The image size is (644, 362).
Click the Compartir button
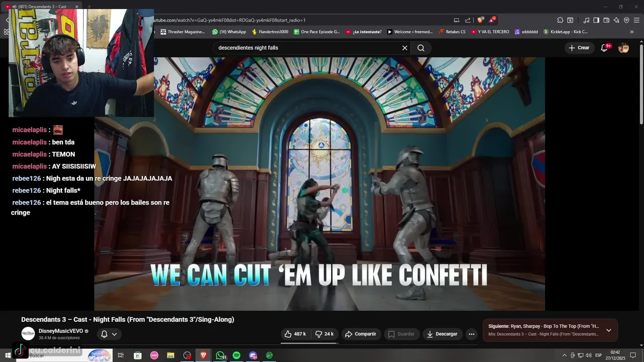[x=360, y=334]
